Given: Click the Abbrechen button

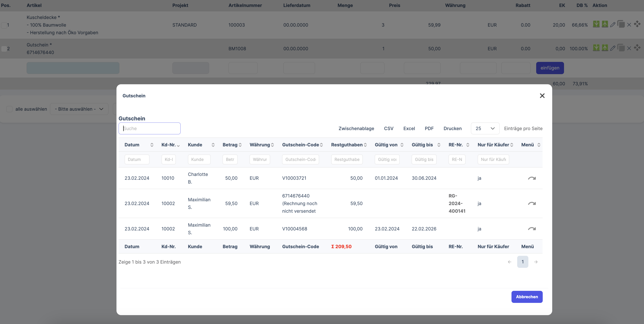Looking at the screenshot, I should [x=527, y=297].
